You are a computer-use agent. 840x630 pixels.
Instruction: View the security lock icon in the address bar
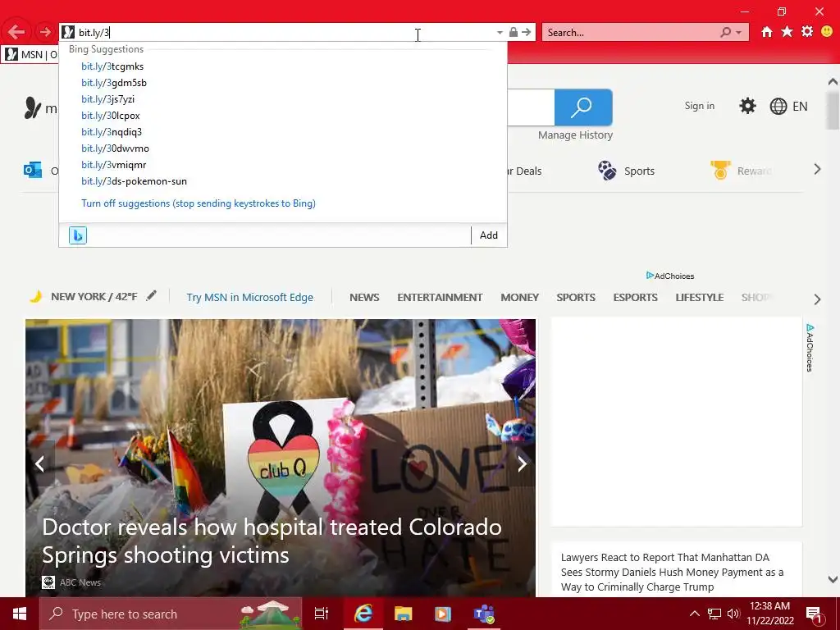pyautogui.click(x=514, y=32)
